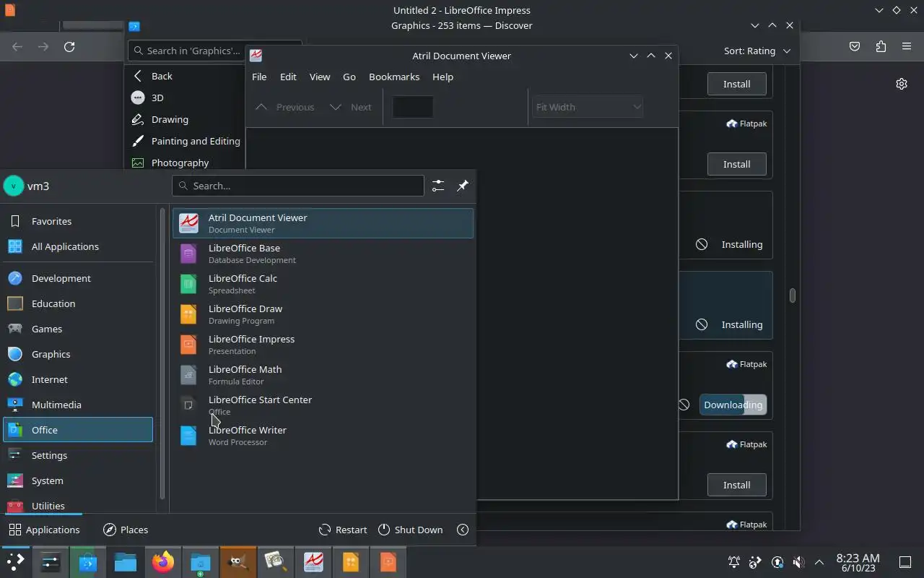Open the Sort: Rating dropdown
Screen dimensions: 924x578
coord(757,51)
